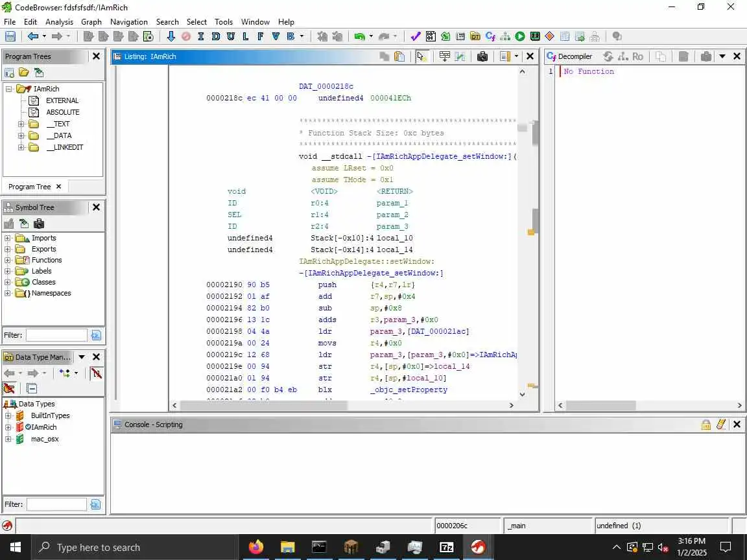Open Firefox from the Windows taskbar
Screen dimensions: 747x560
coord(256,547)
